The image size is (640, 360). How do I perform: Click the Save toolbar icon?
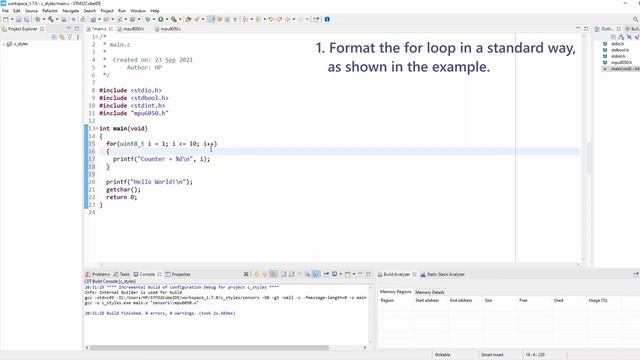tap(18, 19)
